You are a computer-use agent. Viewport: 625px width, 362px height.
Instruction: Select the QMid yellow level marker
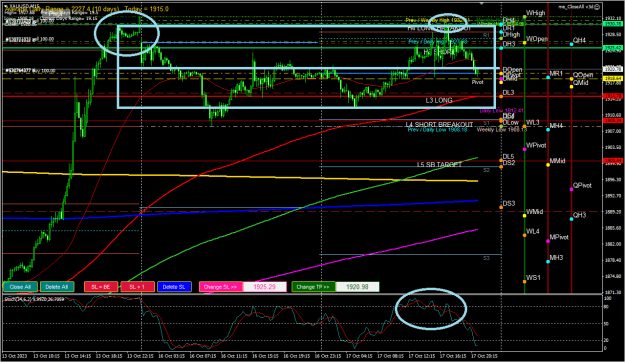[572, 87]
